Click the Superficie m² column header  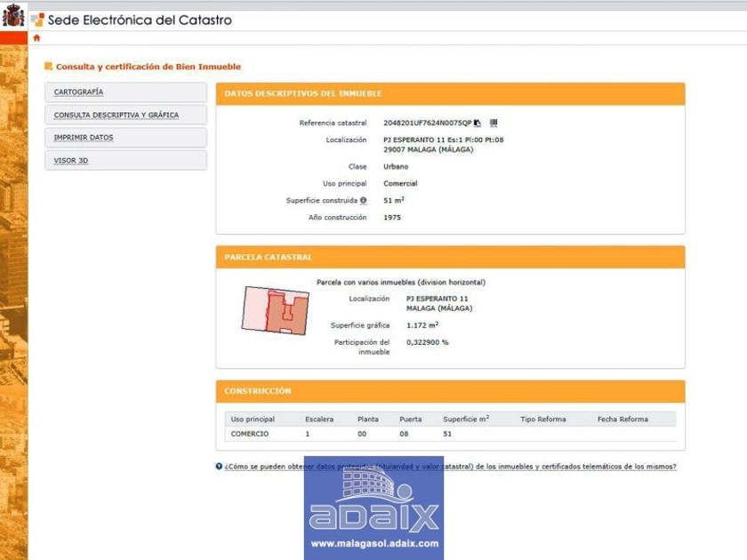[x=466, y=419]
